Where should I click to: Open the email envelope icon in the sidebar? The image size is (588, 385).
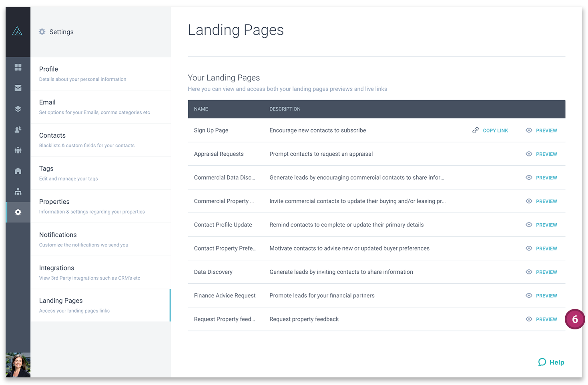(x=18, y=88)
